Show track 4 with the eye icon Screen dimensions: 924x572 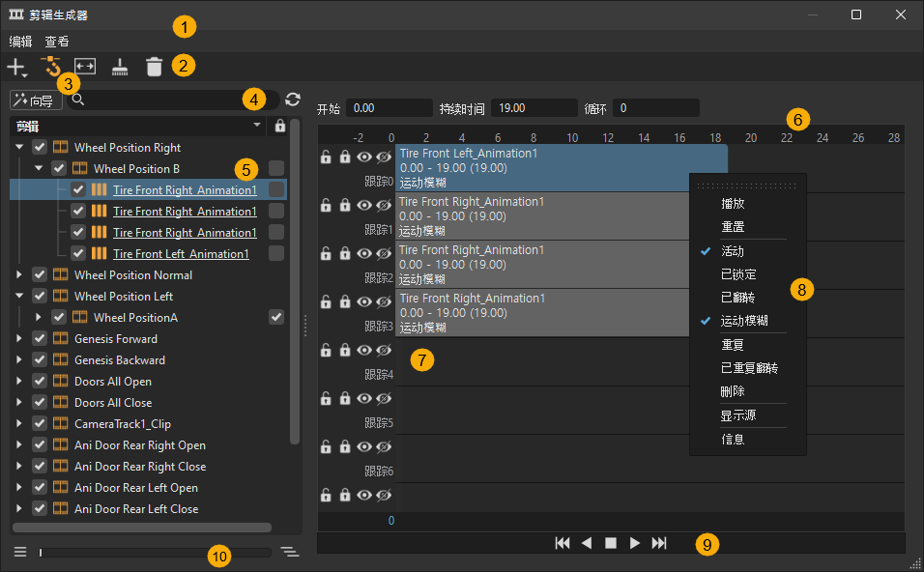364,350
